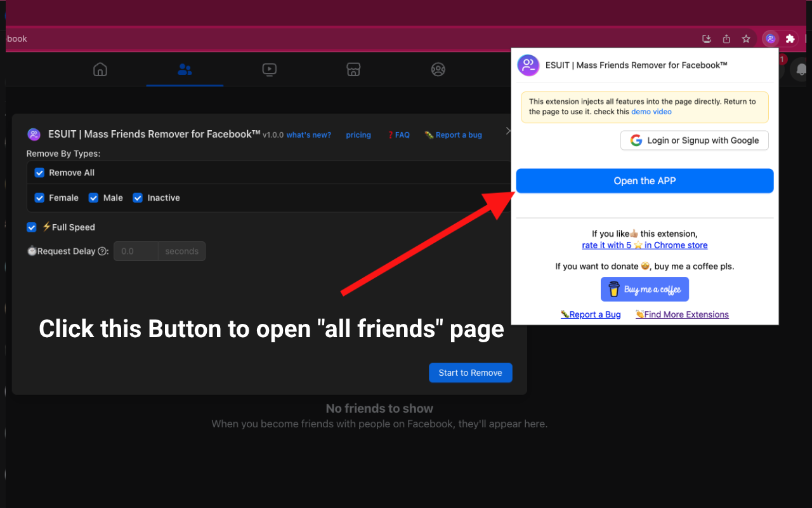Screen dimensions: 812x508
Task: Click the browser Extensions puzzle icon
Action: 789,38
